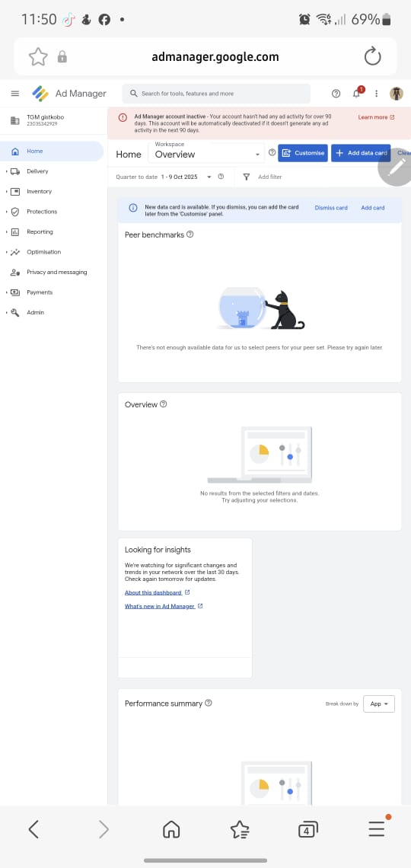Open the Break down by App dropdown

coord(379,704)
